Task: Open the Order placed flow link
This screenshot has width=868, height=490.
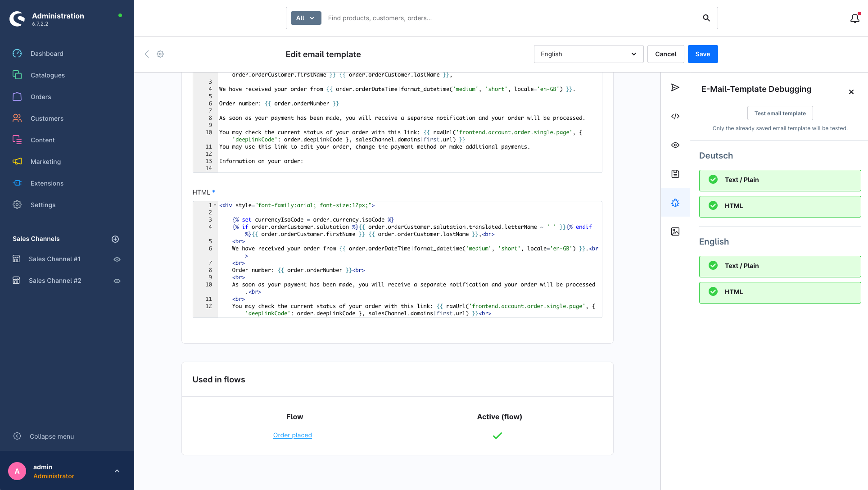Action: pos(292,435)
